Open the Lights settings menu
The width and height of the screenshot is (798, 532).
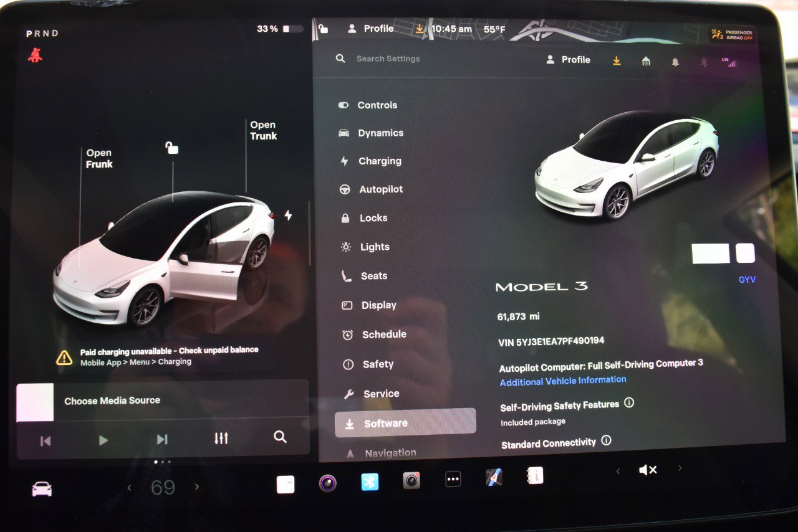pyautogui.click(x=366, y=247)
